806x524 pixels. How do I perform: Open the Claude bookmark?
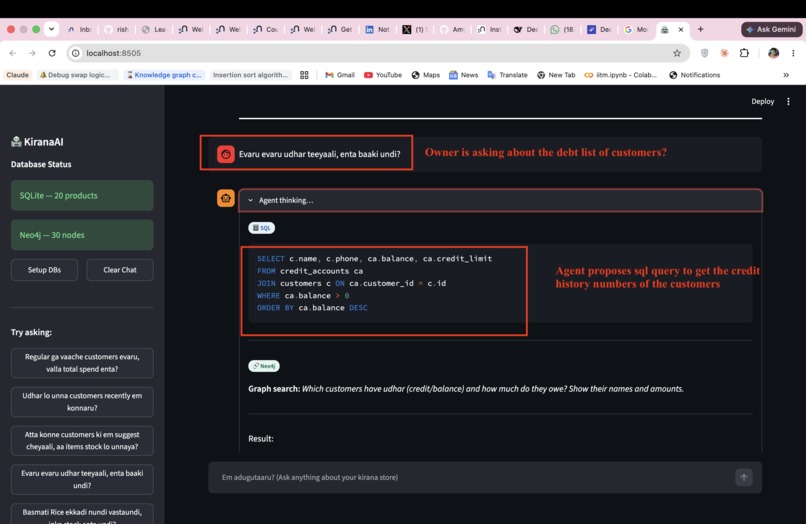click(x=17, y=75)
